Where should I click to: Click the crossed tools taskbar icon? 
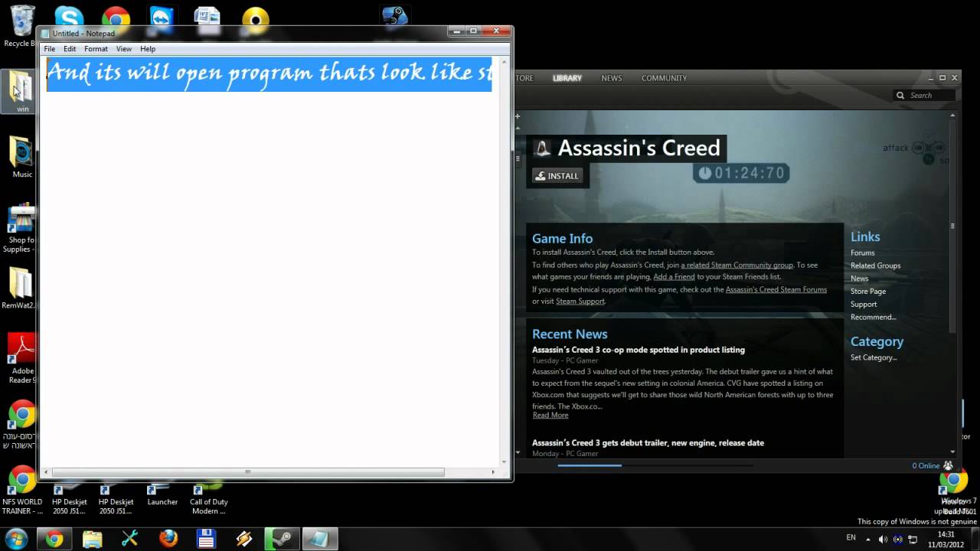pos(130,539)
